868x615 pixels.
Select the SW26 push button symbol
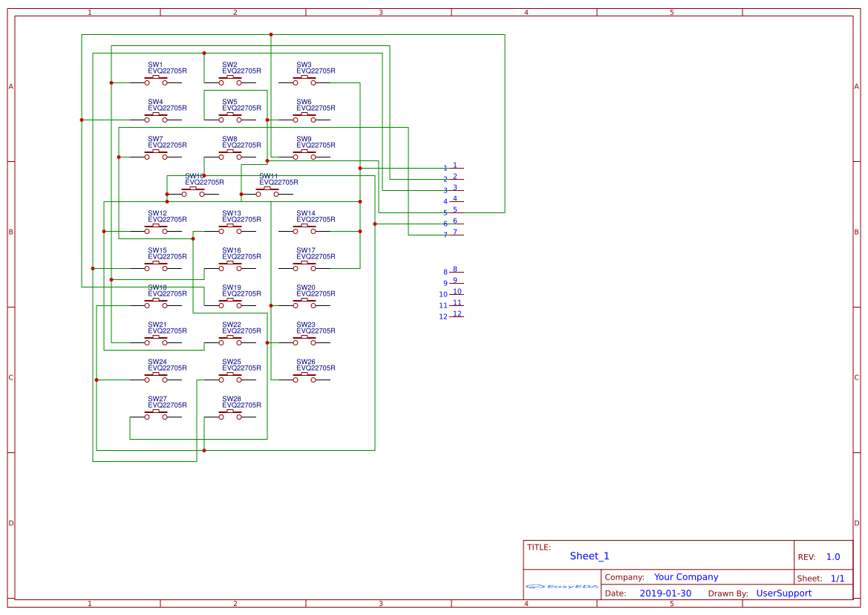pyautogui.click(x=304, y=379)
